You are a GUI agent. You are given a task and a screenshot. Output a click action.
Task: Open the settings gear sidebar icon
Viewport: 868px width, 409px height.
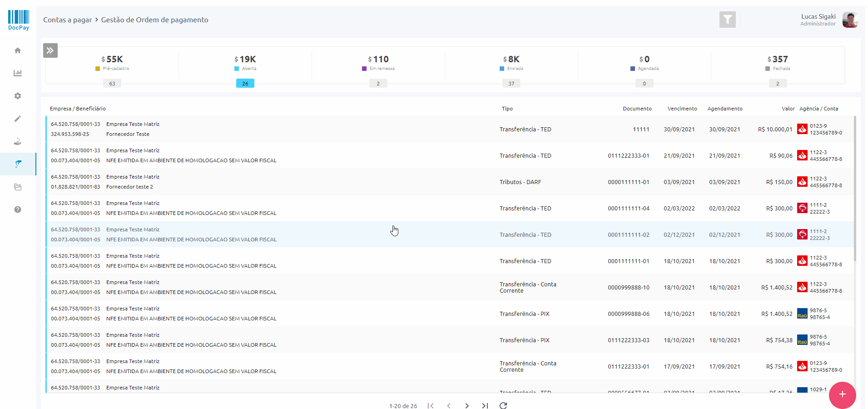(x=18, y=96)
